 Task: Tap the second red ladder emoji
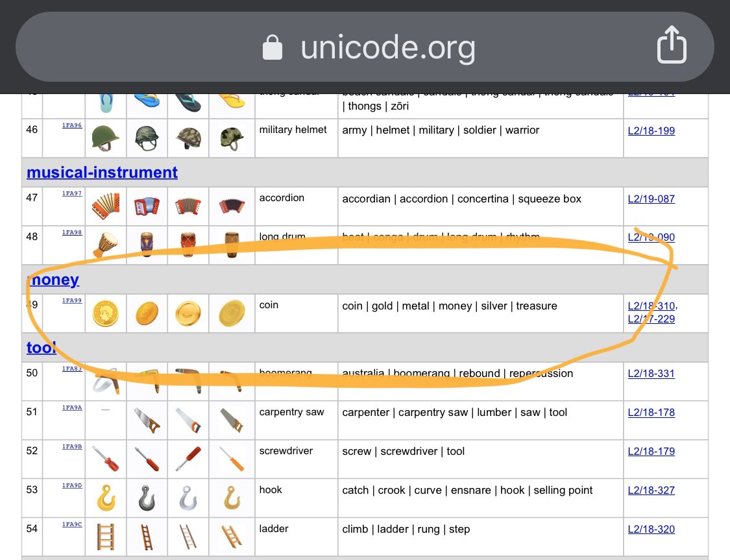tap(147, 537)
